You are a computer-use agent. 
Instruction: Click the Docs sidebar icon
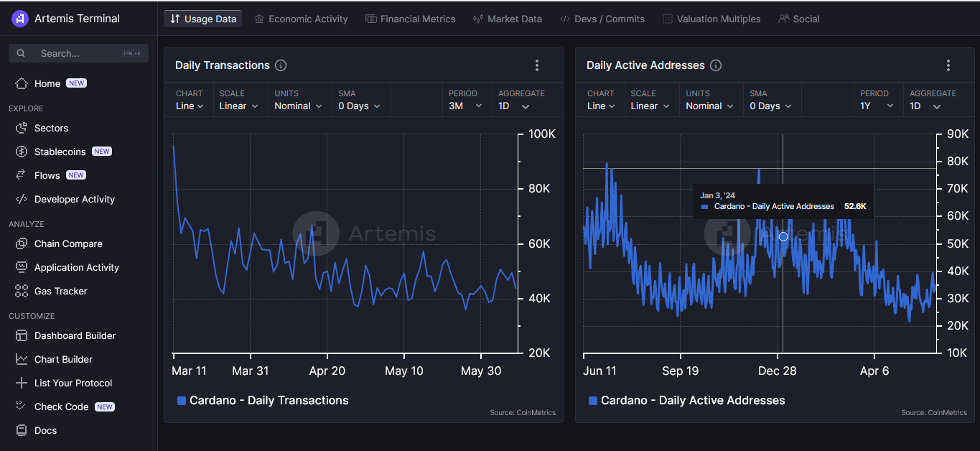[x=22, y=430]
